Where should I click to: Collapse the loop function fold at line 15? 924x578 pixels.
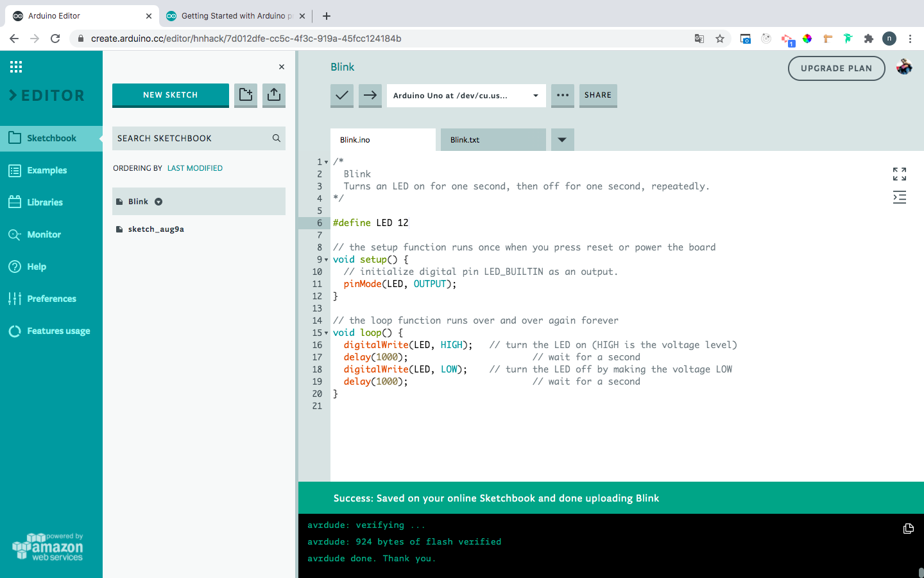tap(326, 333)
